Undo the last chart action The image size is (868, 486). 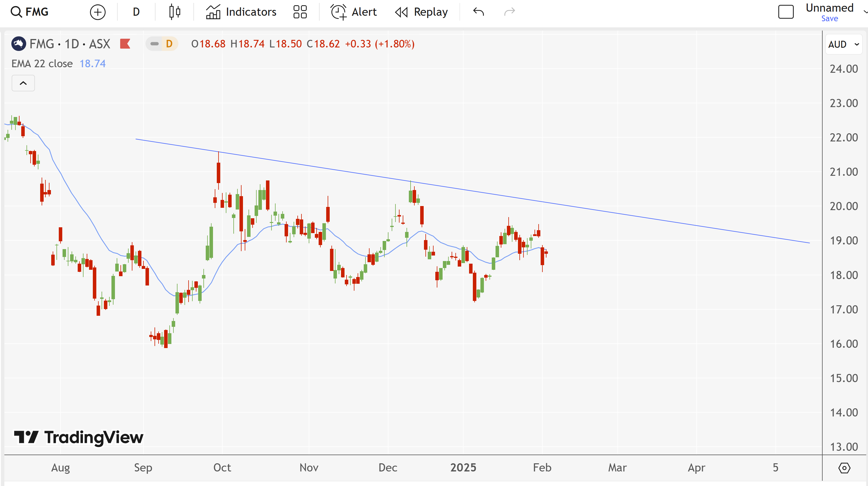tap(478, 12)
